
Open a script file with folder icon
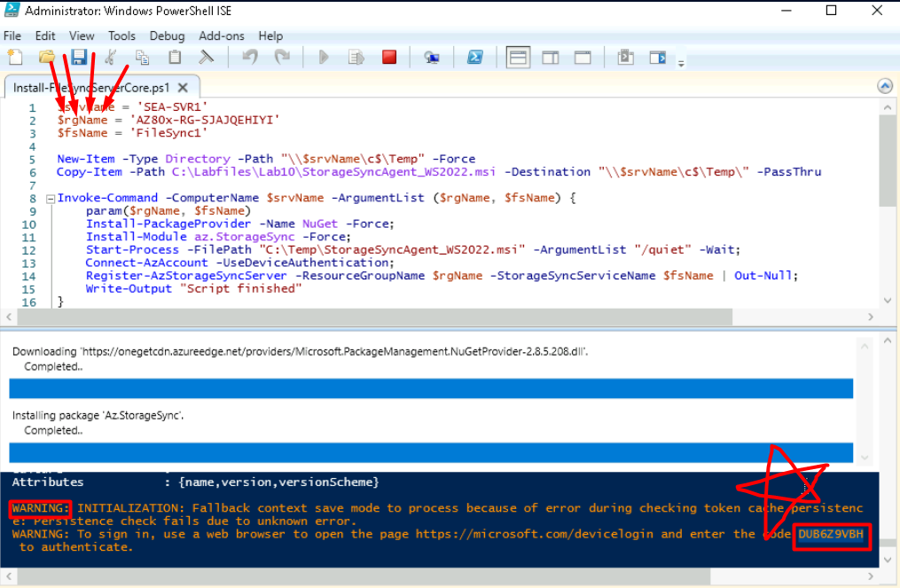click(47, 57)
